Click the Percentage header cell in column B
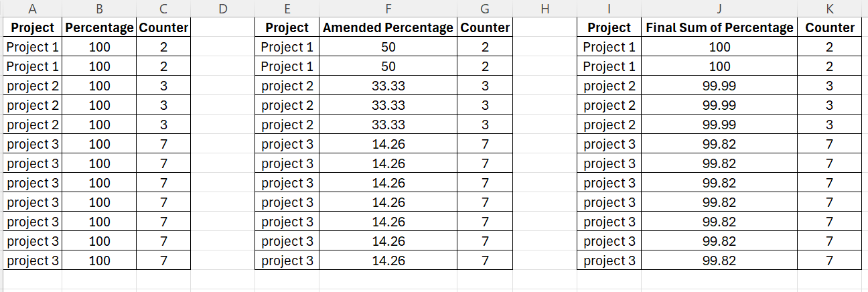This screenshot has width=868, height=292. [99, 28]
